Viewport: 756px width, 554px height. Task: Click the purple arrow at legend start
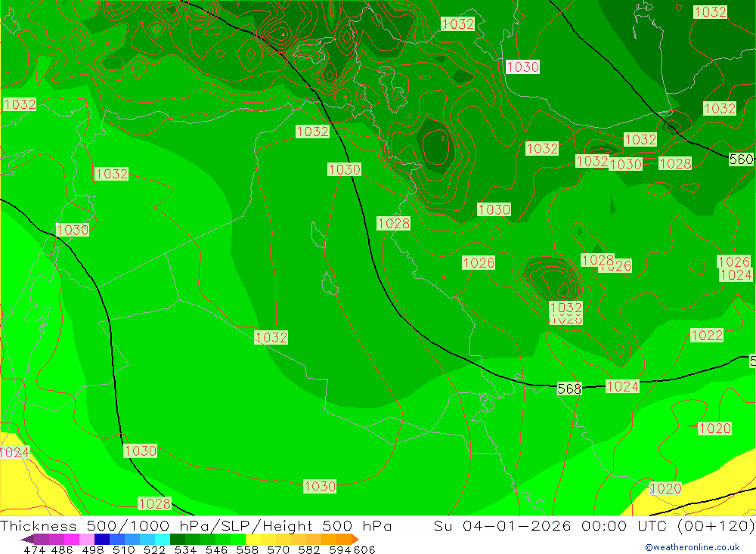[x=27, y=539]
